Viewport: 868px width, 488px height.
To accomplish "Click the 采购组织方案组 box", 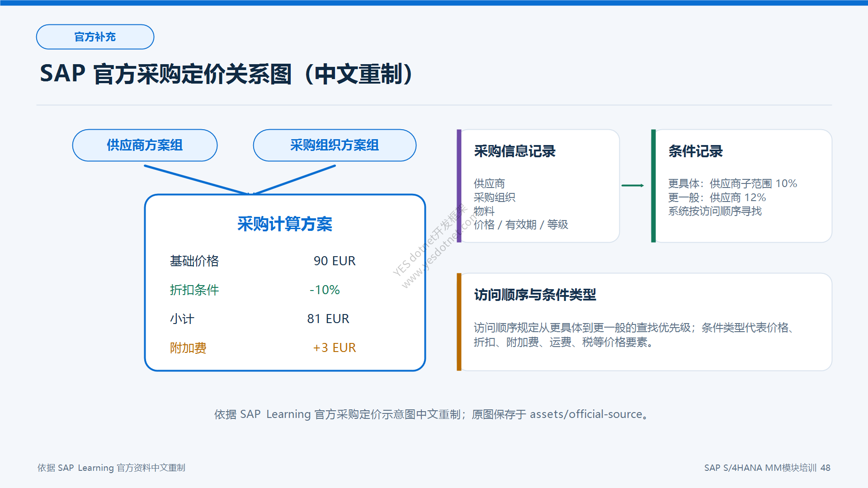I will 335,145.
